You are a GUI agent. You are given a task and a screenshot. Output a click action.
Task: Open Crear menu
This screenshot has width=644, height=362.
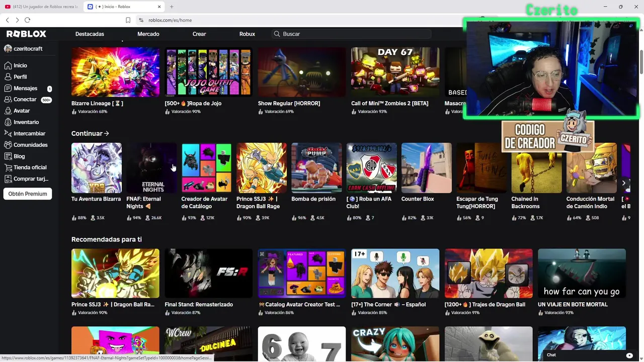click(x=199, y=34)
